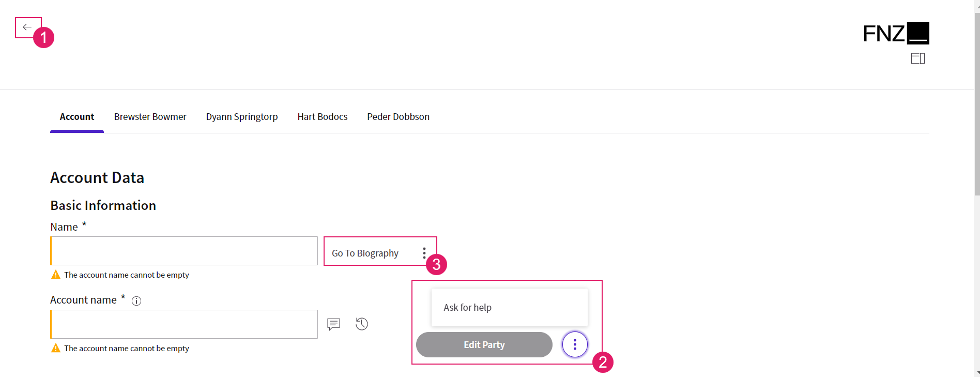Click the back arrow icon
The image size is (980, 377).
[x=27, y=27]
